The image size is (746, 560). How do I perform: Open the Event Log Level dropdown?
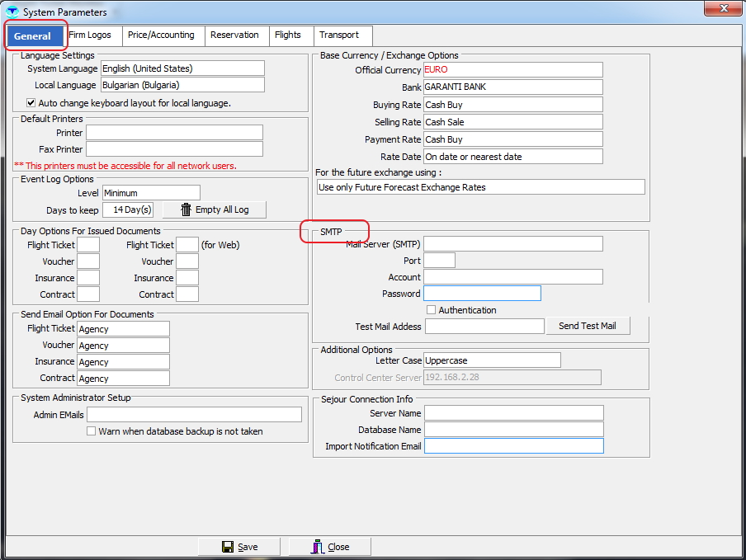150,193
